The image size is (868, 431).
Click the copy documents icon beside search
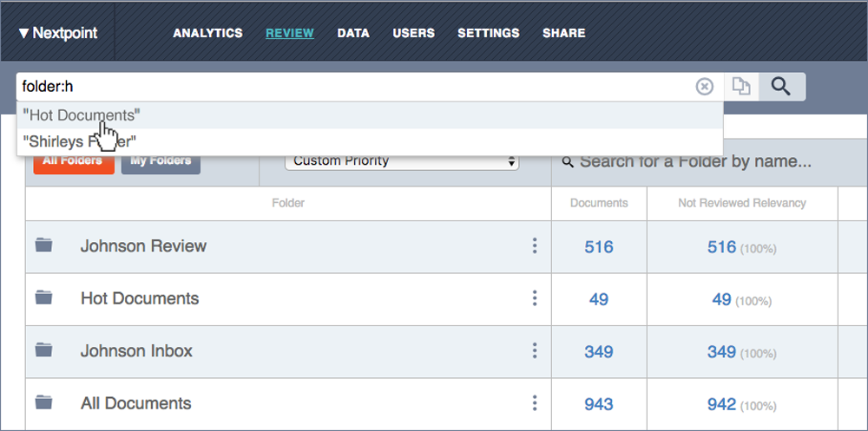(x=741, y=87)
